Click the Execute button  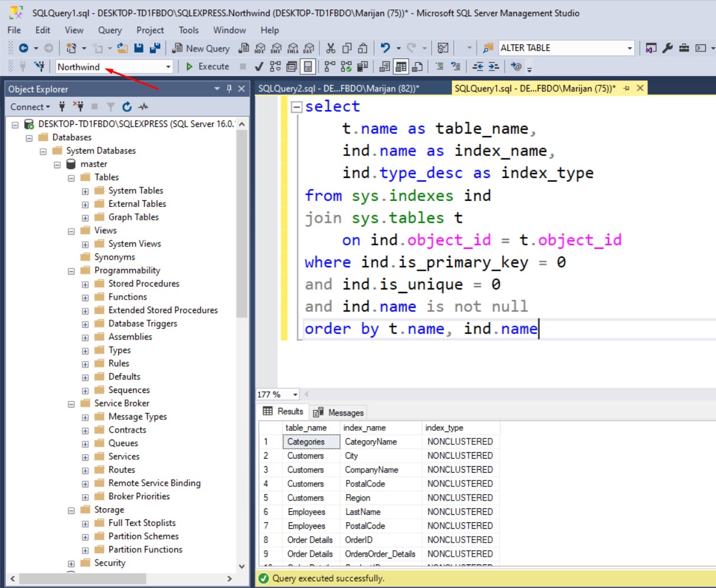coord(208,67)
